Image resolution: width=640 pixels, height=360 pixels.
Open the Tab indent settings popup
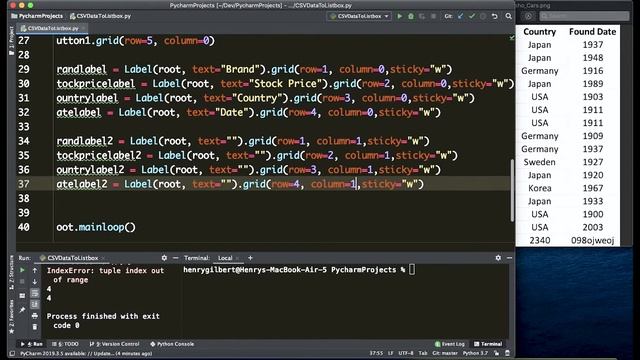click(423, 353)
